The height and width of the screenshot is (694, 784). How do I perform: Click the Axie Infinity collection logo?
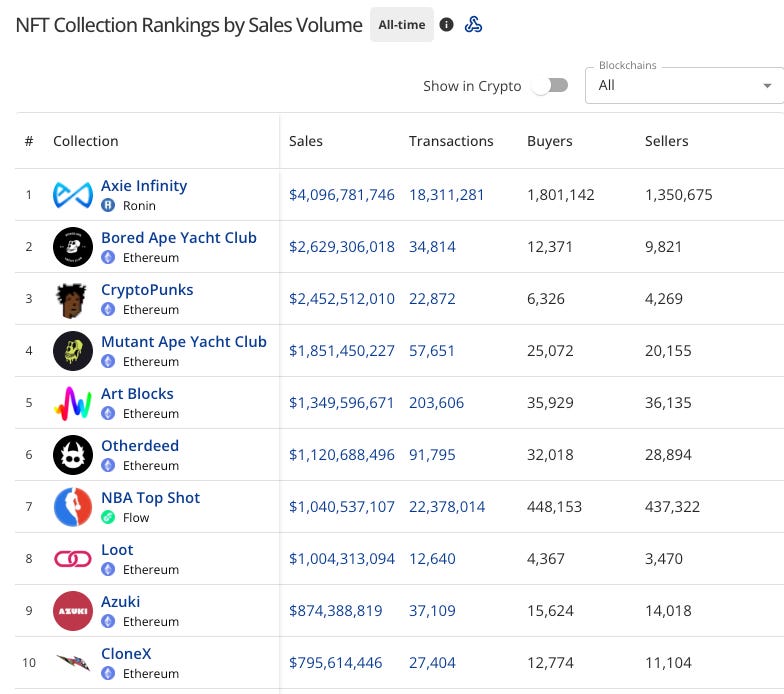pos(73,194)
